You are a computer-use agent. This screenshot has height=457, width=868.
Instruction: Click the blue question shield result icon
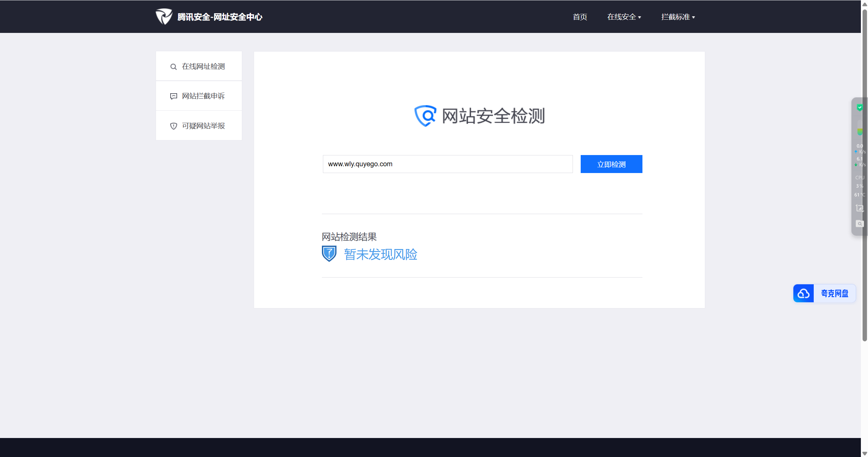point(329,254)
